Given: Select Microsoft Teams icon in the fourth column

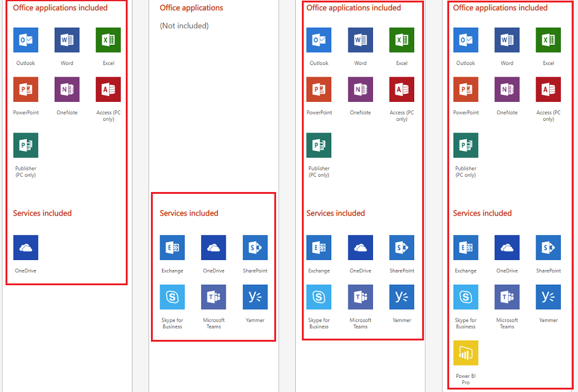Looking at the screenshot, I should coord(507,297).
